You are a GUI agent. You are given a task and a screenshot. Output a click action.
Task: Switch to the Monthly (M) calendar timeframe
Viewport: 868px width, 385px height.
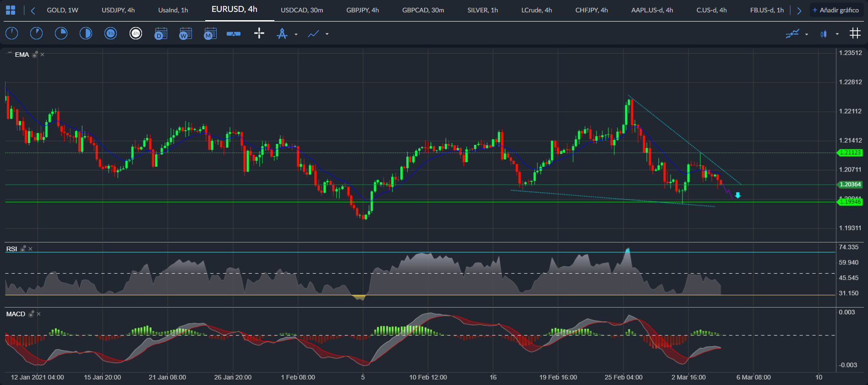[x=210, y=33]
